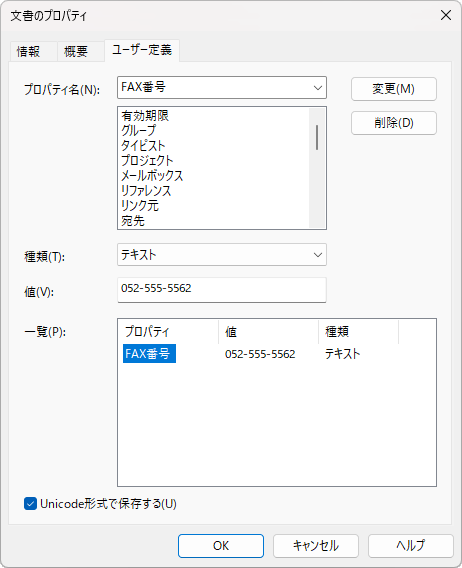Switch to the 概要 tab

click(x=76, y=51)
